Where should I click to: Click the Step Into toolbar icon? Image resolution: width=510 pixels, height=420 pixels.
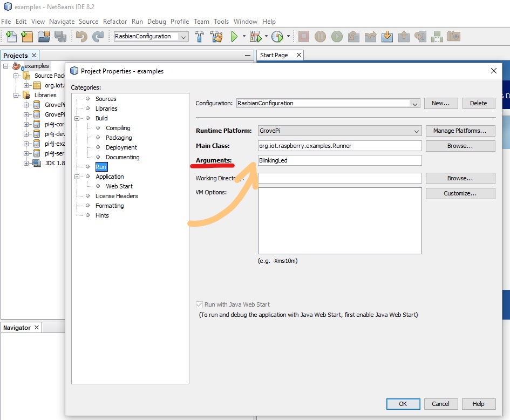pyautogui.click(x=387, y=36)
